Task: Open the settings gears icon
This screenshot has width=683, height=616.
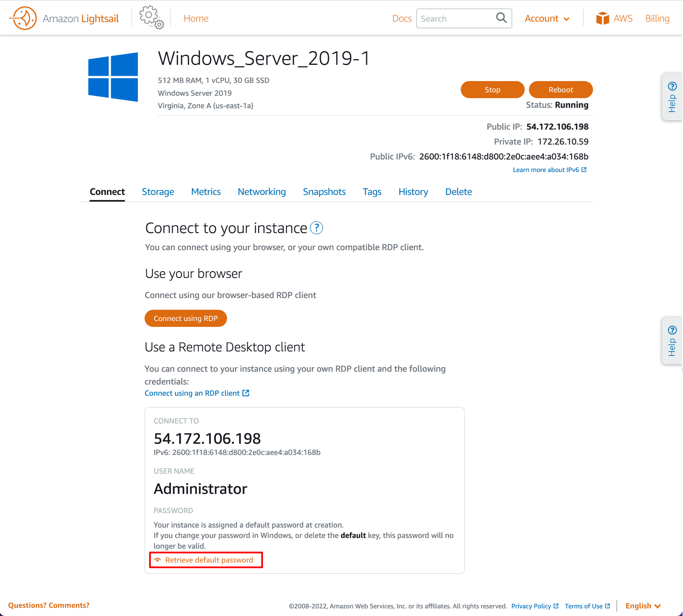Action: click(x=152, y=17)
